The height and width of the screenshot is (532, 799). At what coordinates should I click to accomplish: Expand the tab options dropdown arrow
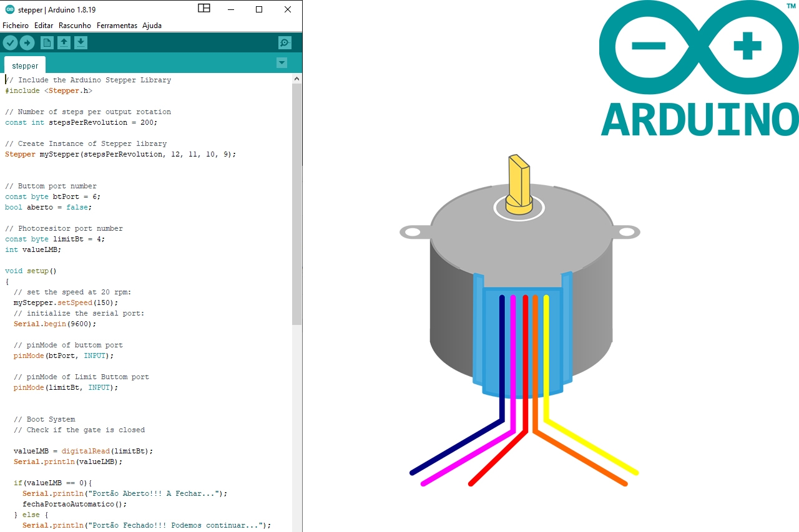click(x=282, y=62)
